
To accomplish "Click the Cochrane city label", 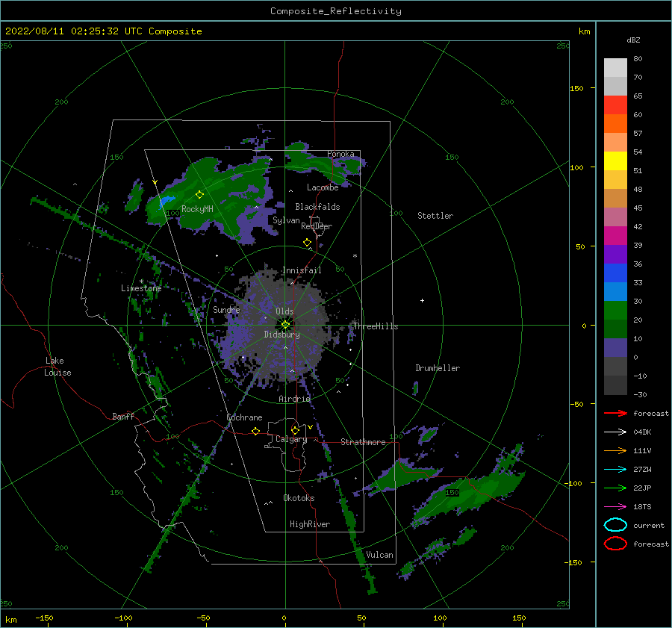I will pos(244,417).
